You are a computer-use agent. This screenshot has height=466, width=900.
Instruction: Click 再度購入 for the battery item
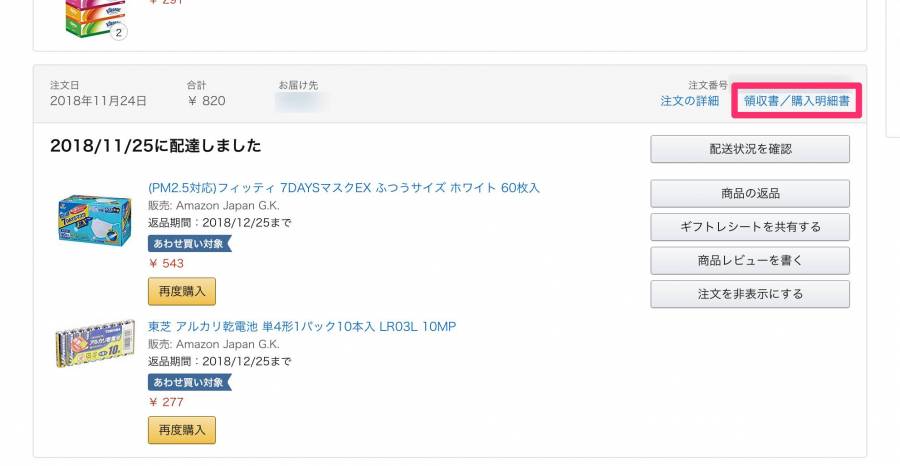(182, 430)
